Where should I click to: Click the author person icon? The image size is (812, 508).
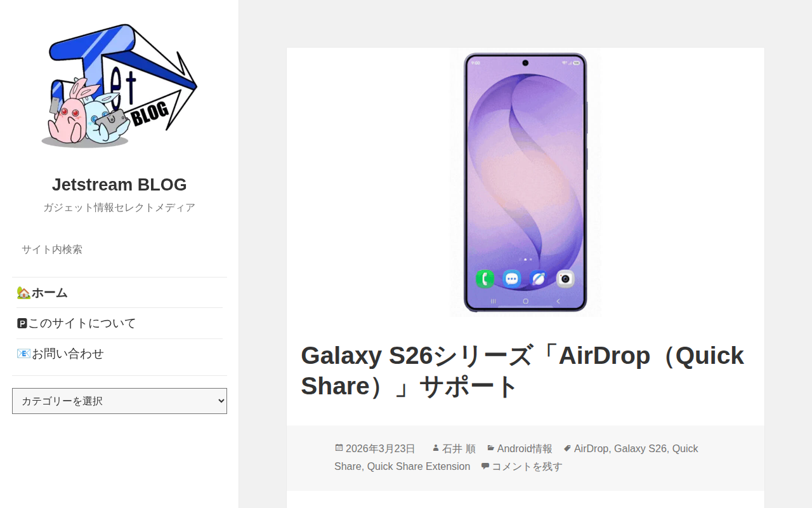(436, 448)
